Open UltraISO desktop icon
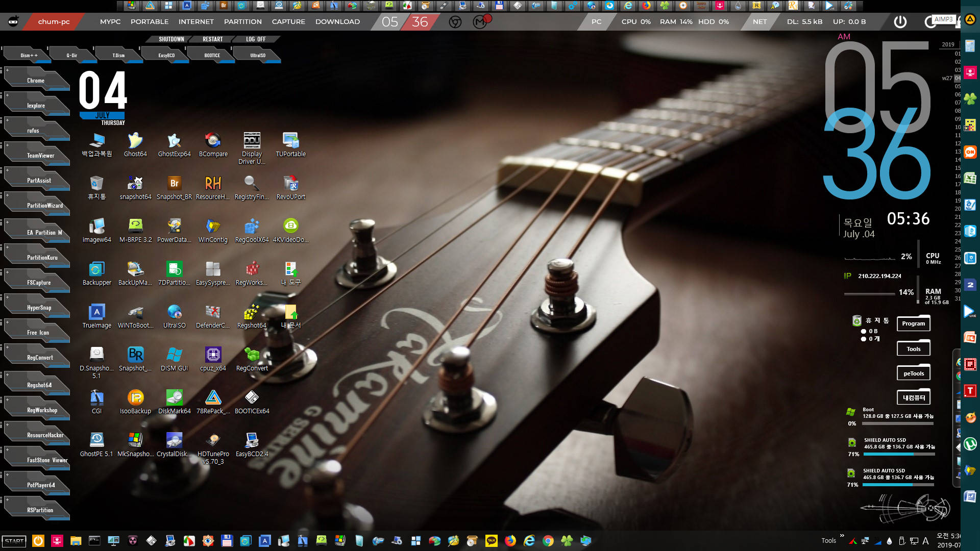This screenshot has height=551, width=980. (x=174, y=316)
